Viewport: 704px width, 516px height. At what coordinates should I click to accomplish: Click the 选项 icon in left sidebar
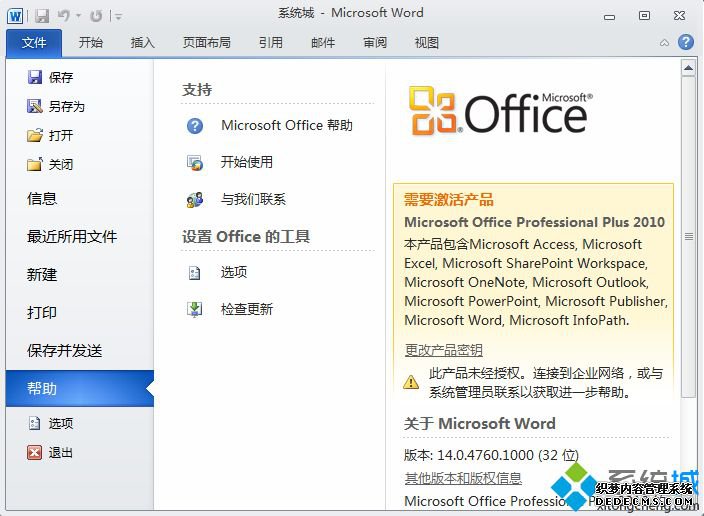pos(35,423)
